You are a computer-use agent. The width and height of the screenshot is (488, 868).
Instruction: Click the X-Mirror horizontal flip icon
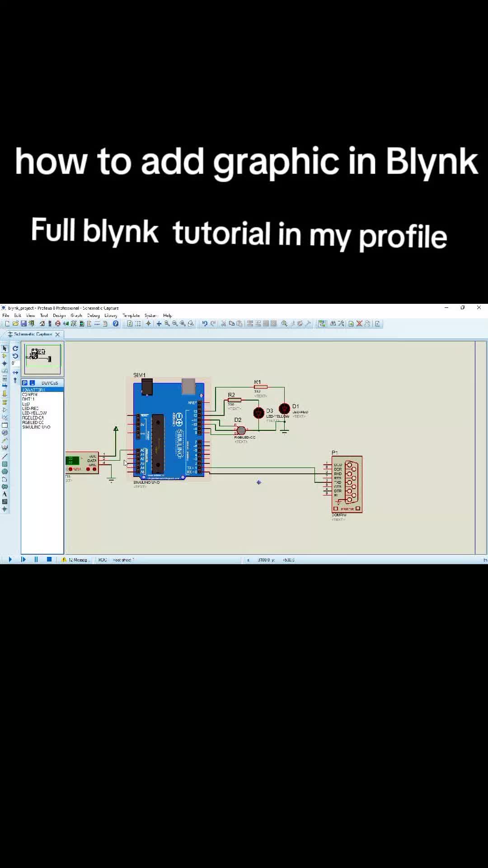click(x=15, y=373)
